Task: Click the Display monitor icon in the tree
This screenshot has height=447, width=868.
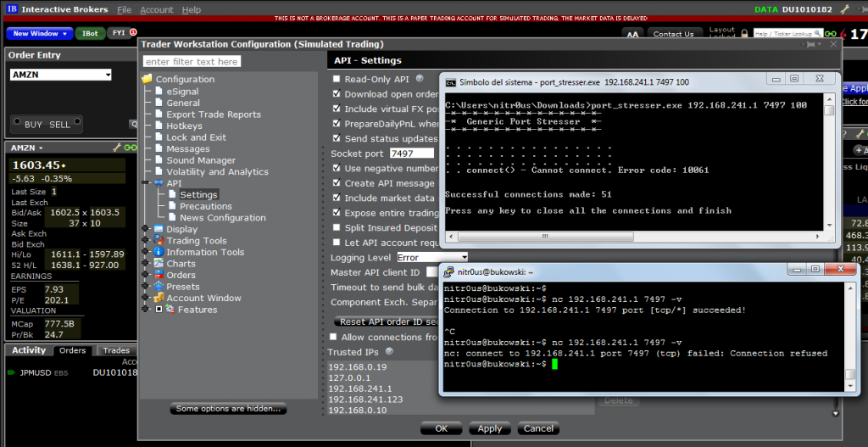Action: pos(159,229)
